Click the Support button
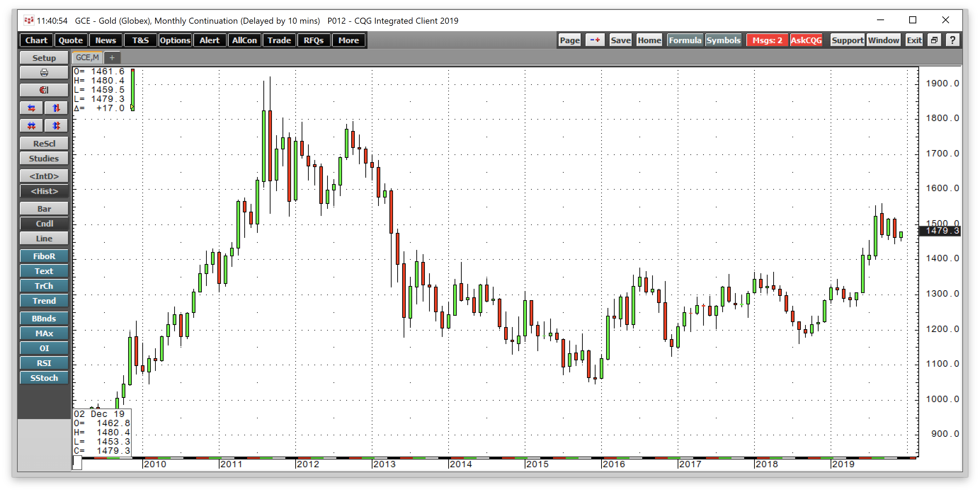 (848, 40)
